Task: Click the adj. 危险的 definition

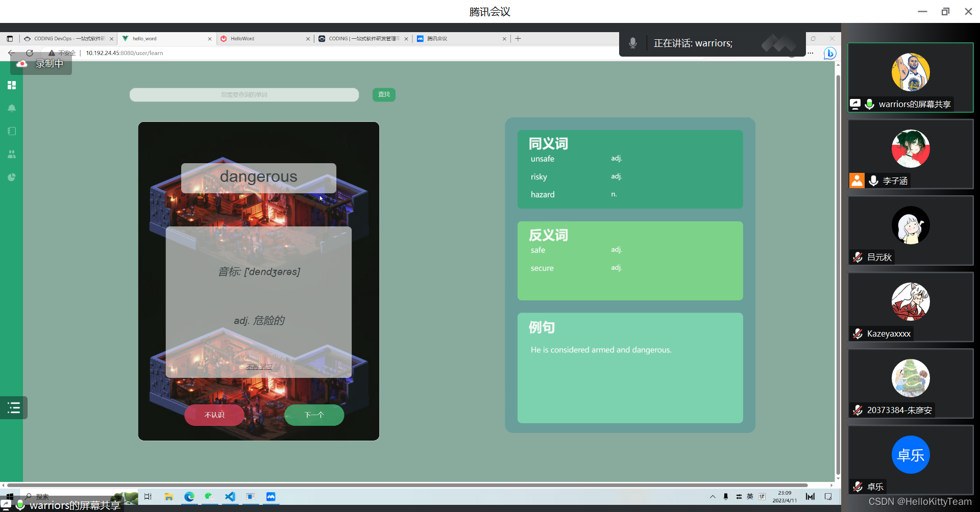Action: 259,321
